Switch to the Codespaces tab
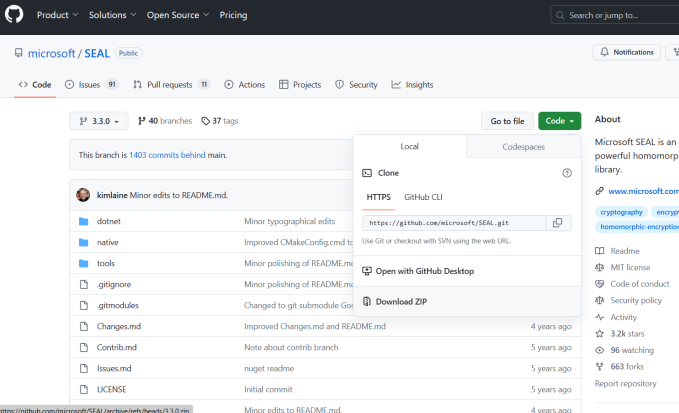This screenshot has width=679, height=413. 524,147
